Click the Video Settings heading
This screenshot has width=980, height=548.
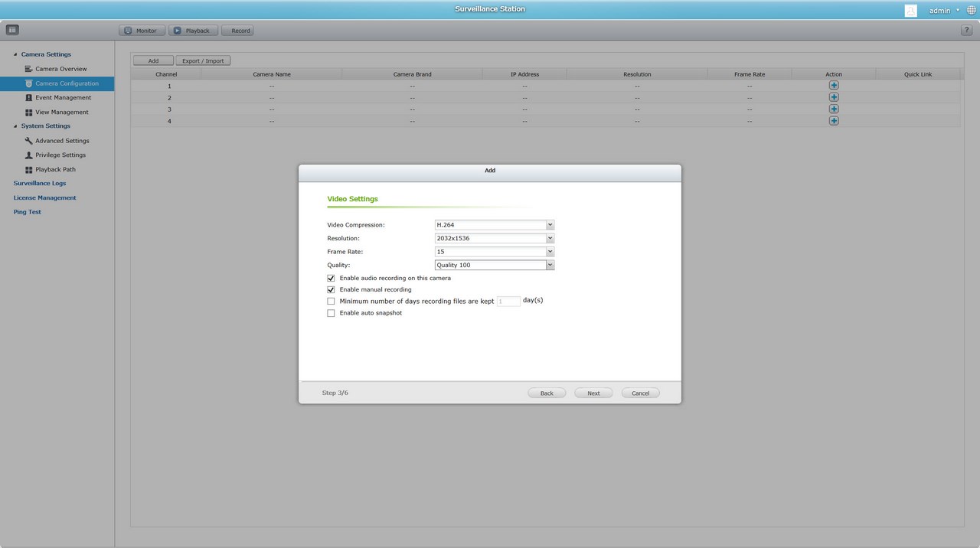click(352, 199)
